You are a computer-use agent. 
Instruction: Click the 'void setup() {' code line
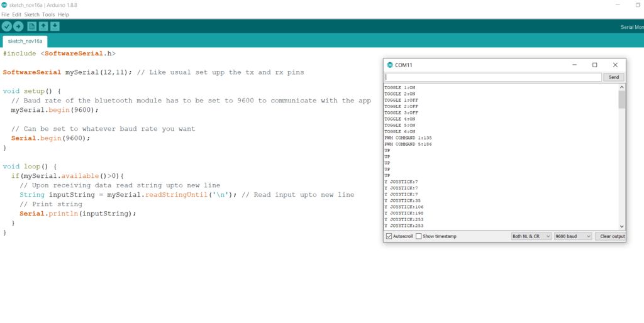(x=31, y=91)
